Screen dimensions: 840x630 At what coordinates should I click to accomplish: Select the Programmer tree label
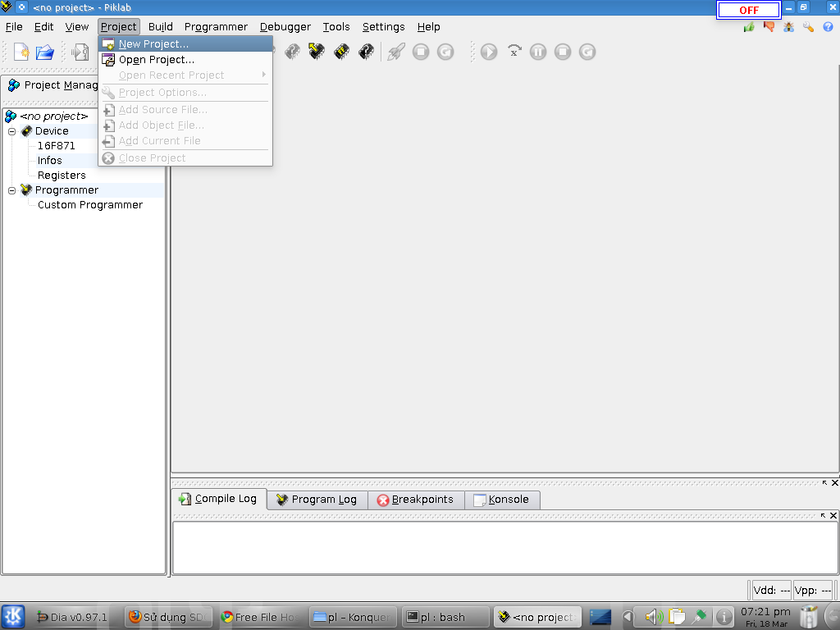click(x=66, y=190)
